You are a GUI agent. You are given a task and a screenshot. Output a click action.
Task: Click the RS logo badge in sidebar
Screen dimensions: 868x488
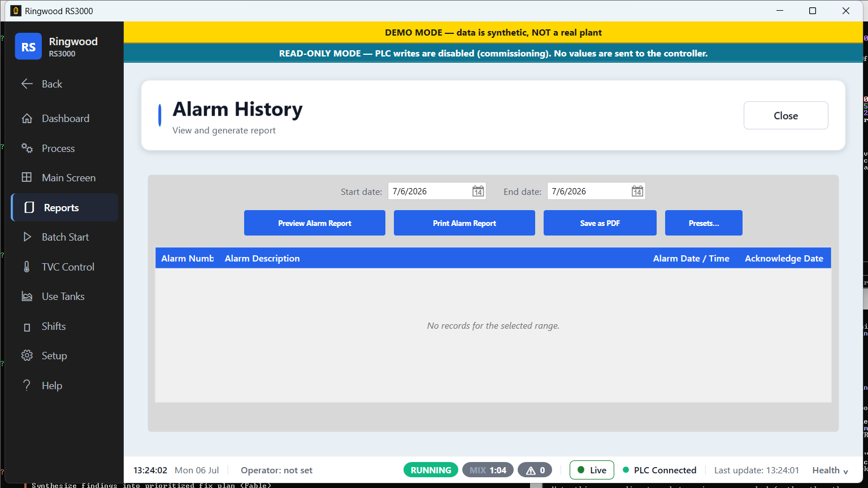28,46
